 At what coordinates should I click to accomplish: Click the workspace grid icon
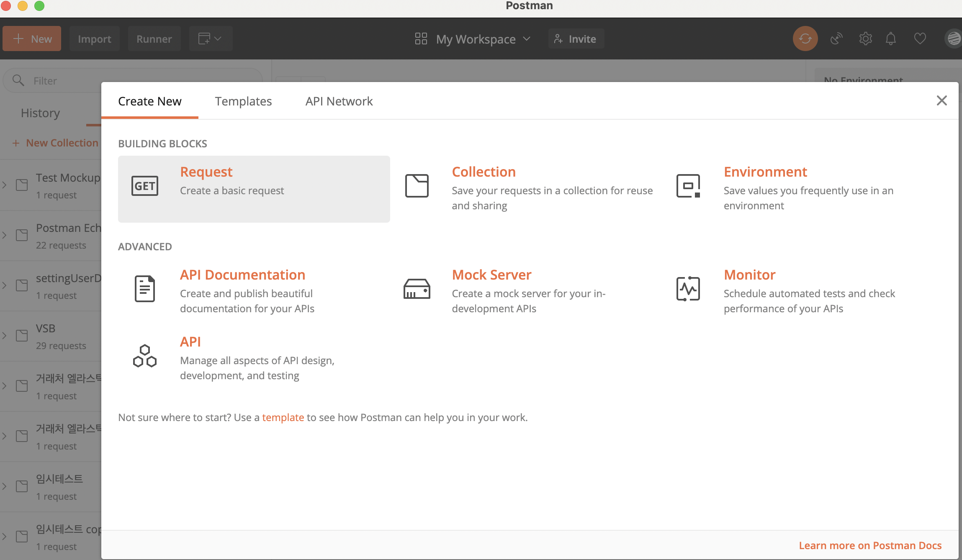pyautogui.click(x=421, y=39)
